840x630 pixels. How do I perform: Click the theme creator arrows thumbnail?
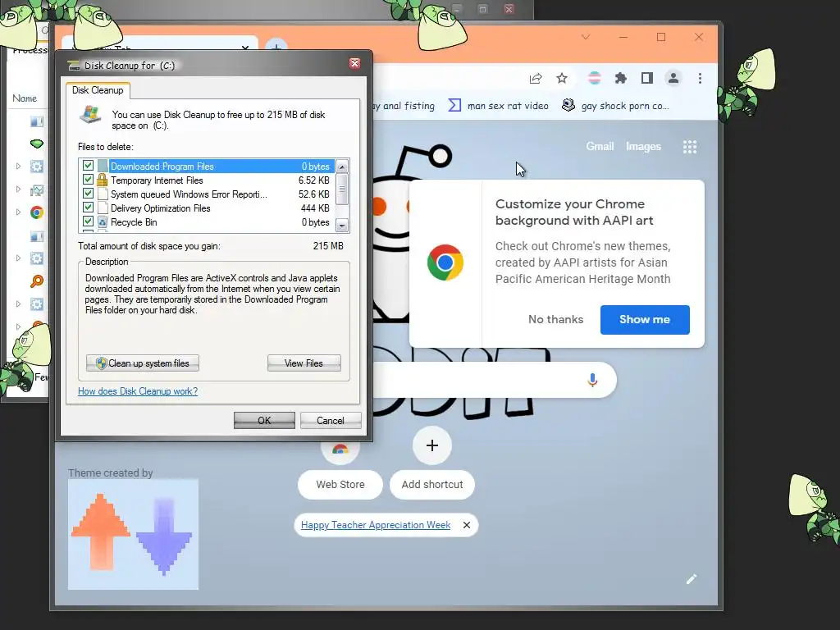[x=133, y=534]
